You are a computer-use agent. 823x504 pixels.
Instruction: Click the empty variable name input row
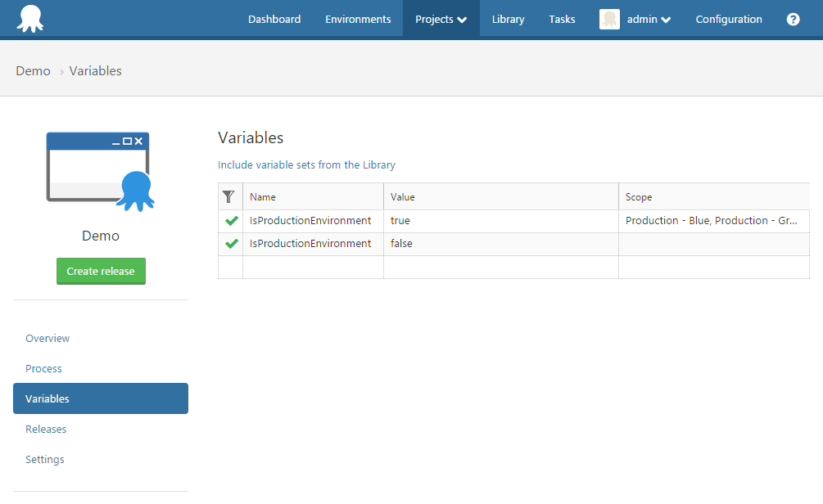point(313,266)
